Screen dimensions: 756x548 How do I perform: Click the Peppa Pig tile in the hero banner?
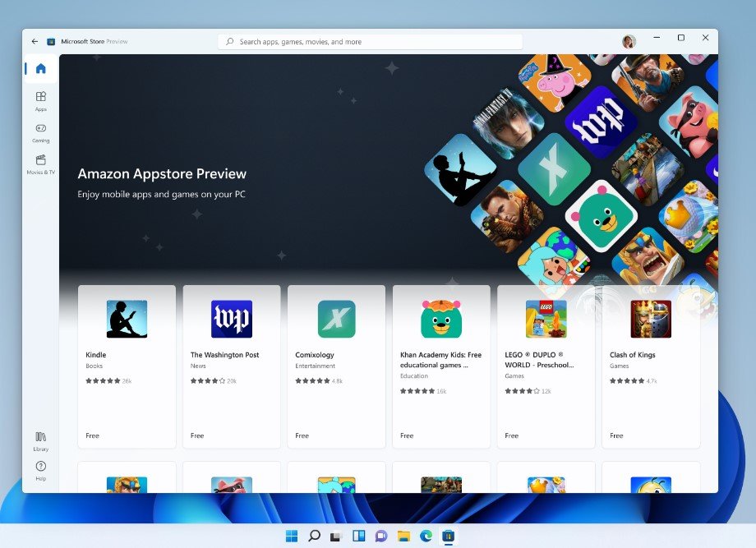tap(555, 81)
